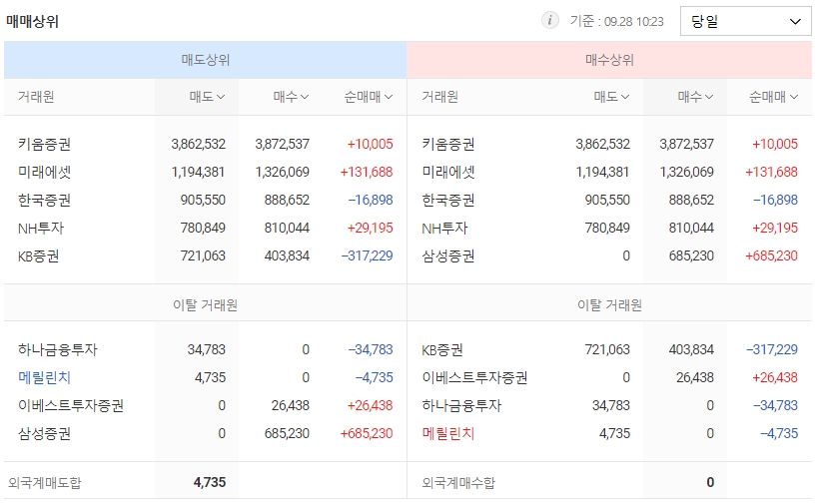Image resolution: width=819 pixels, height=504 pixels.
Task: Click -317,229 in the 매도상위 KB증권 row
Action: 367,256
